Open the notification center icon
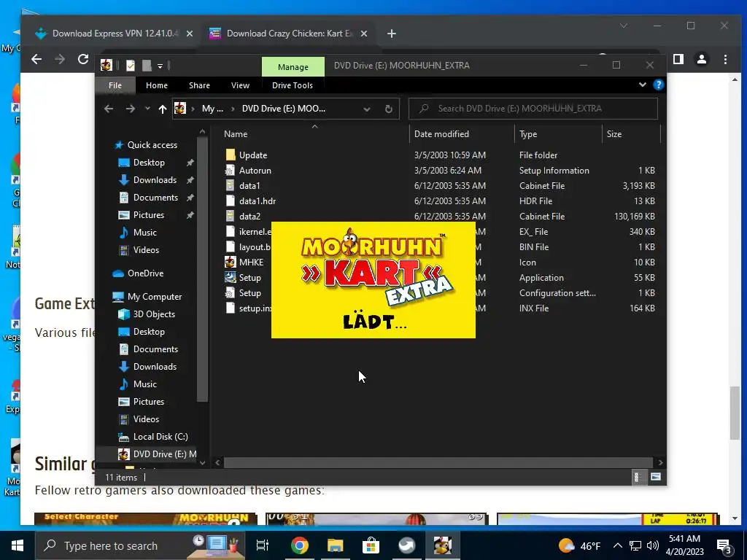747x560 pixels. 724,546
